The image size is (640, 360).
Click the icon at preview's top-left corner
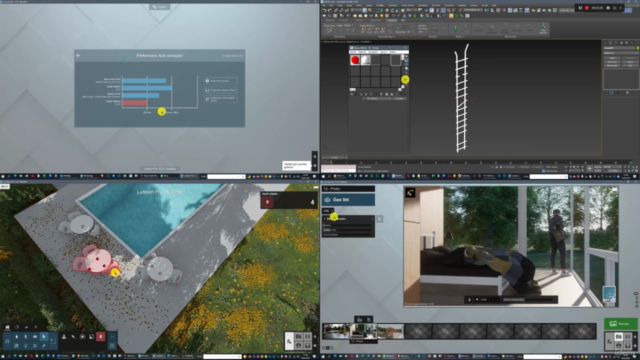[410, 193]
